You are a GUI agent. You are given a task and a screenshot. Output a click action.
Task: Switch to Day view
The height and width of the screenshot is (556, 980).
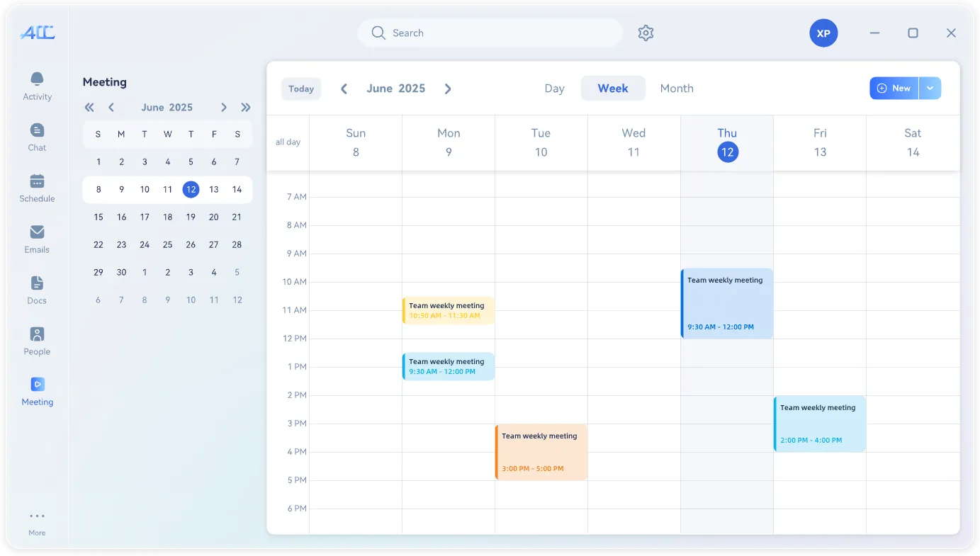coord(554,89)
